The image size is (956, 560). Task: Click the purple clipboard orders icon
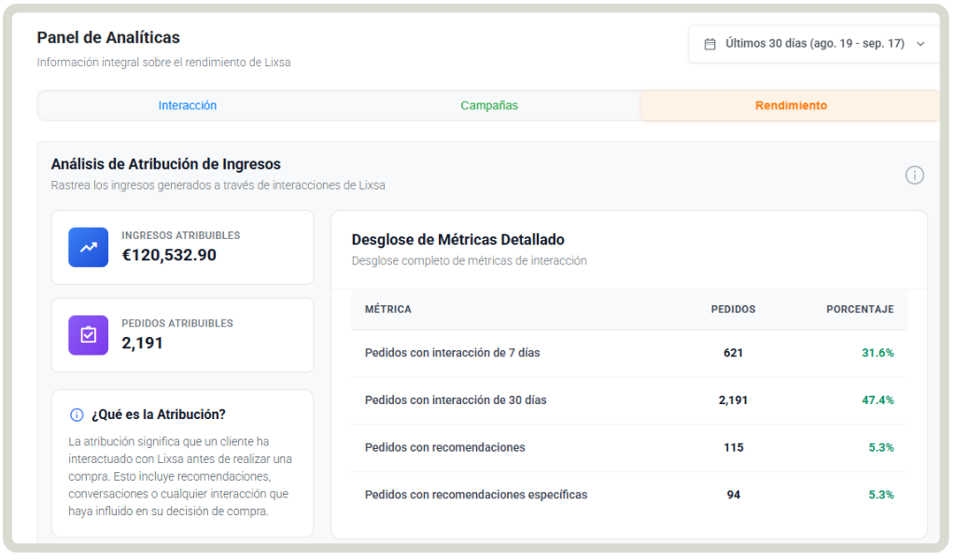(89, 335)
